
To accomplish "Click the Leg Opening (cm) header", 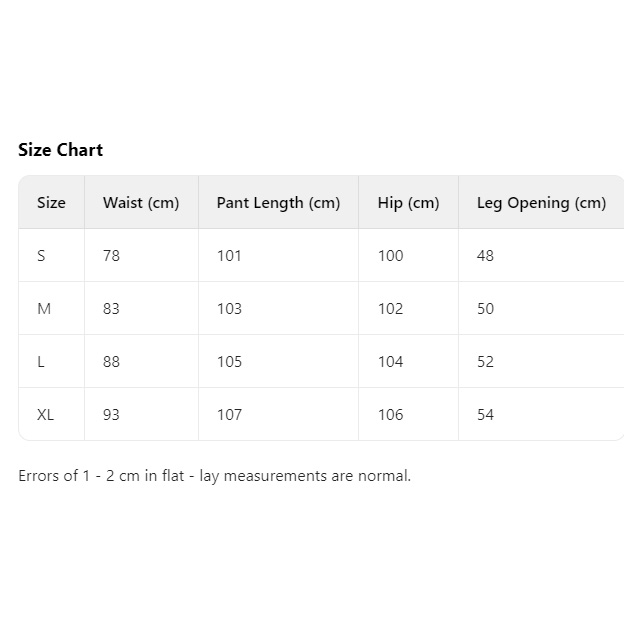I will click(x=541, y=203).
